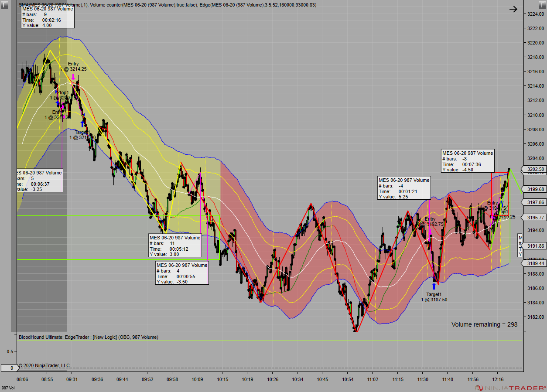This screenshot has height=392, width=547.
Task: Click the ruler info box with # bars 11
Action: click(175, 246)
